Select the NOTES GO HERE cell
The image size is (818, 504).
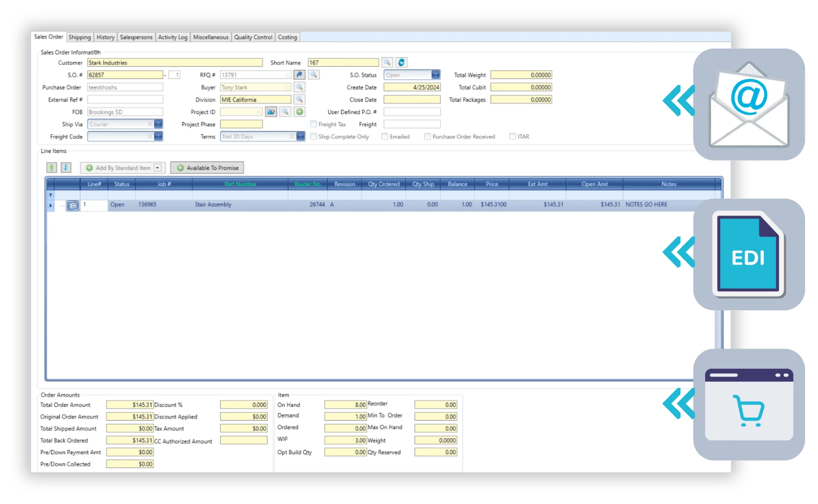[669, 204]
